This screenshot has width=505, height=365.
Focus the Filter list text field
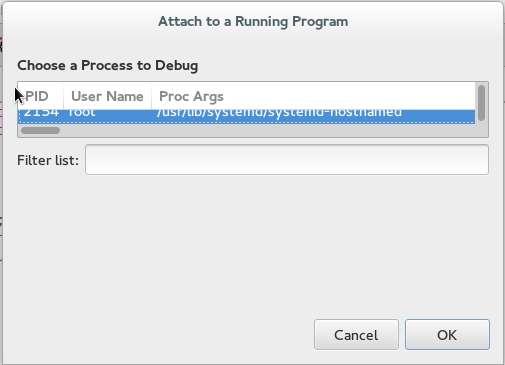[x=287, y=160]
